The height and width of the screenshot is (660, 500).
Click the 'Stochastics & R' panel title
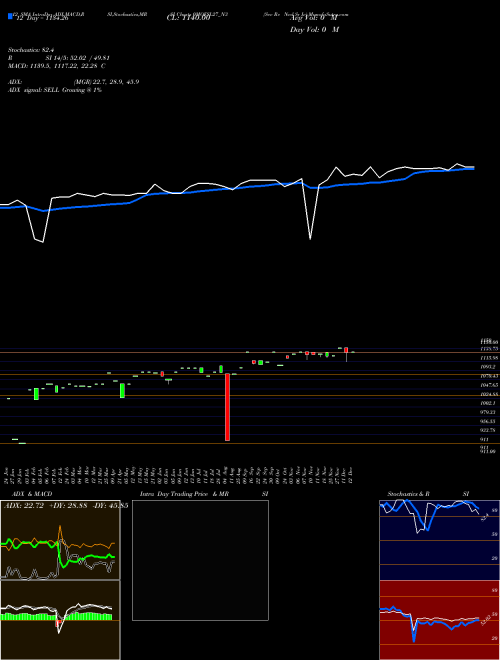408,494
